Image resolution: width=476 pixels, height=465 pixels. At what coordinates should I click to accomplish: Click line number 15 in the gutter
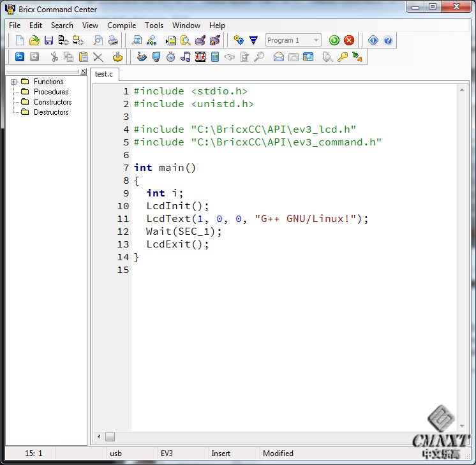coord(123,270)
